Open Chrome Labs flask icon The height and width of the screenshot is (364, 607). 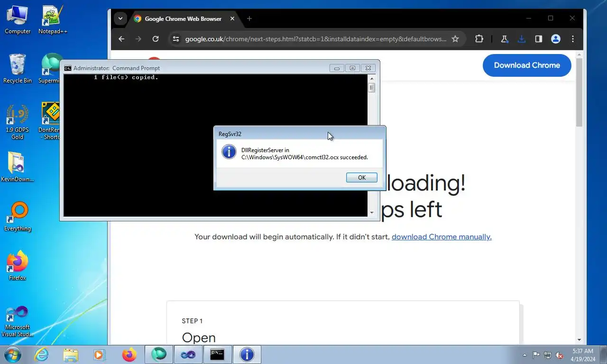pyautogui.click(x=505, y=39)
